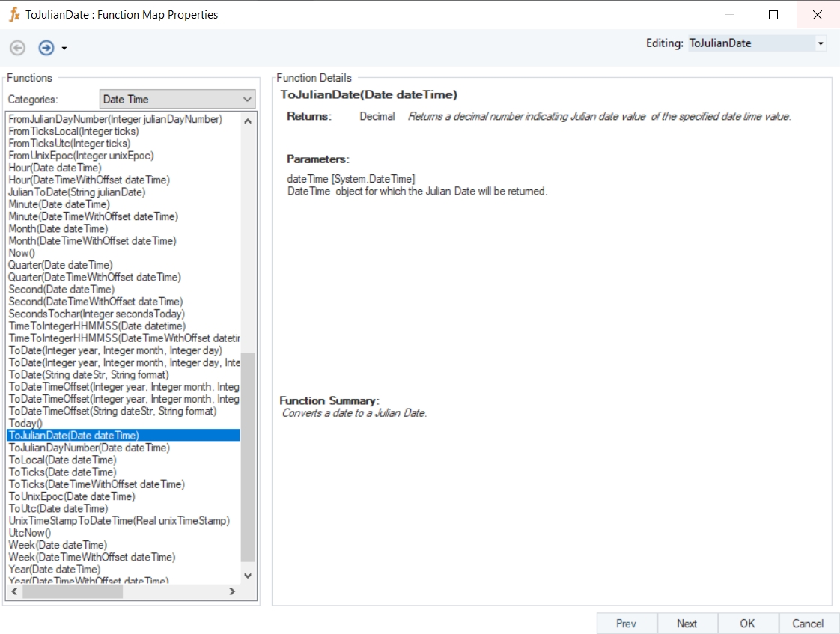Select the UtcNow() function entry
Screen dimensions: 840x634
click(30, 533)
